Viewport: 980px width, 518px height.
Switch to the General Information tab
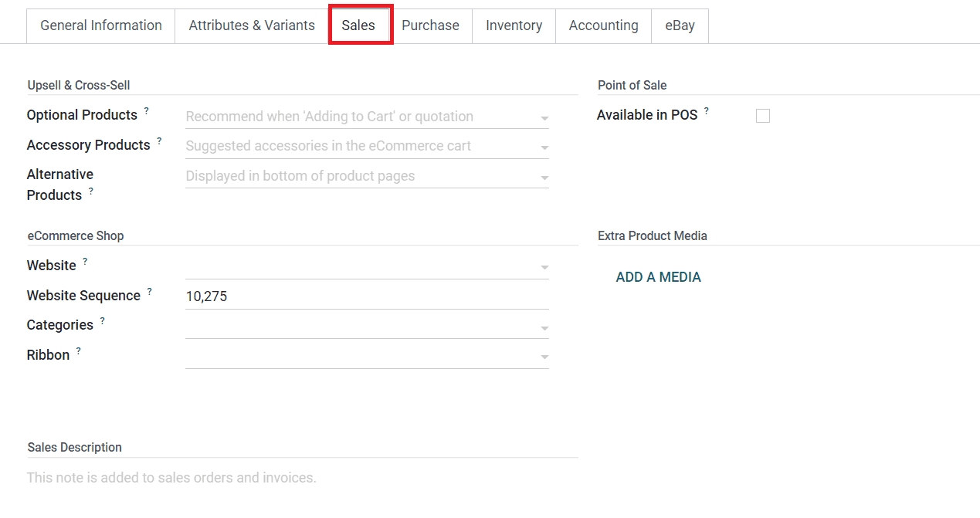(101, 25)
